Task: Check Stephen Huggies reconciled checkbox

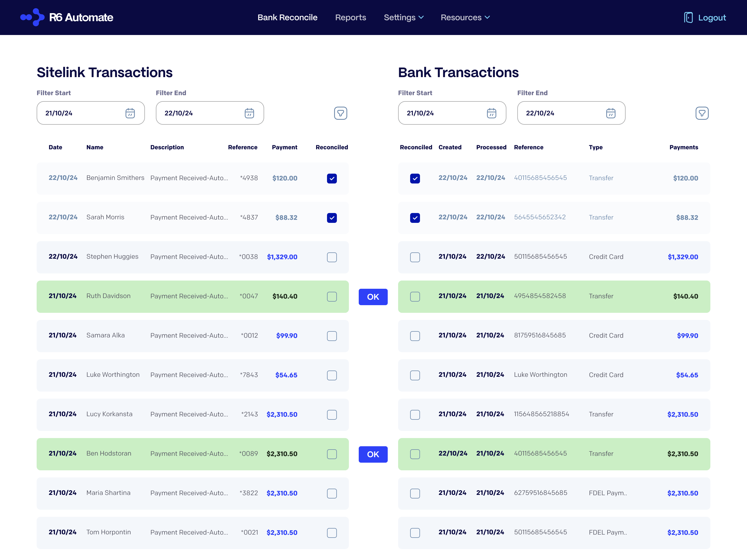Action: tap(332, 257)
